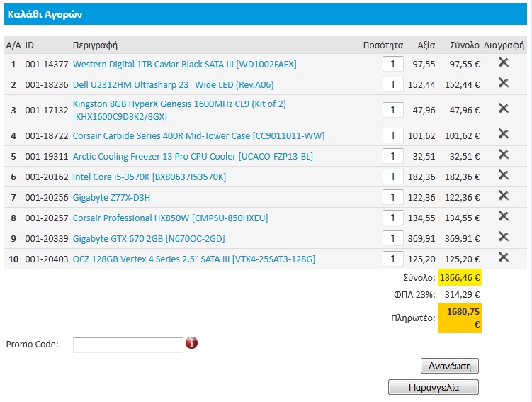
Task: Click the ID 001-17132 cell
Action: (47, 111)
